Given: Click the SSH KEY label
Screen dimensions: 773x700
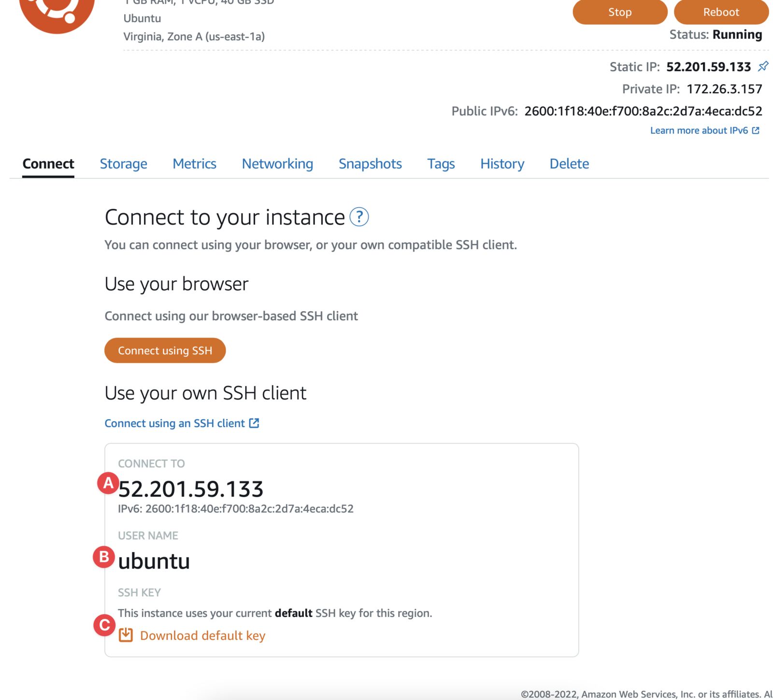Looking at the screenshot, I should (x=139, y=592).
